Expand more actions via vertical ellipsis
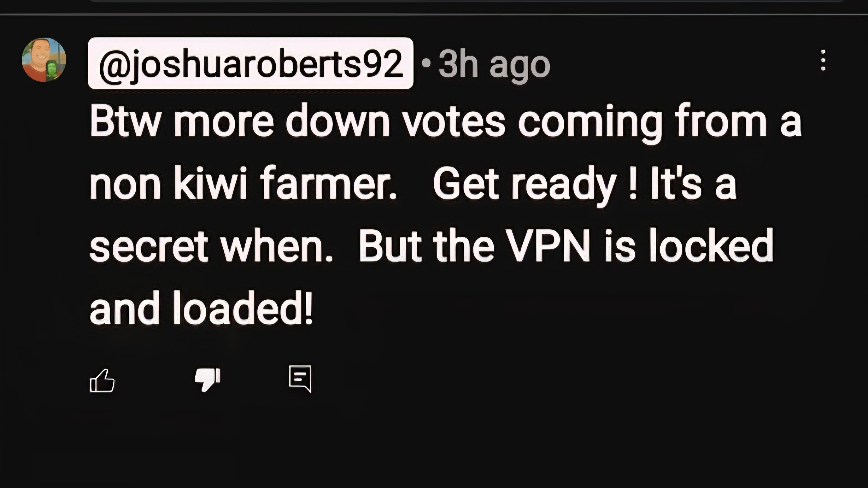Image resolution: width=868 pixels, height=488 pixels. click(x=823, y=60)
